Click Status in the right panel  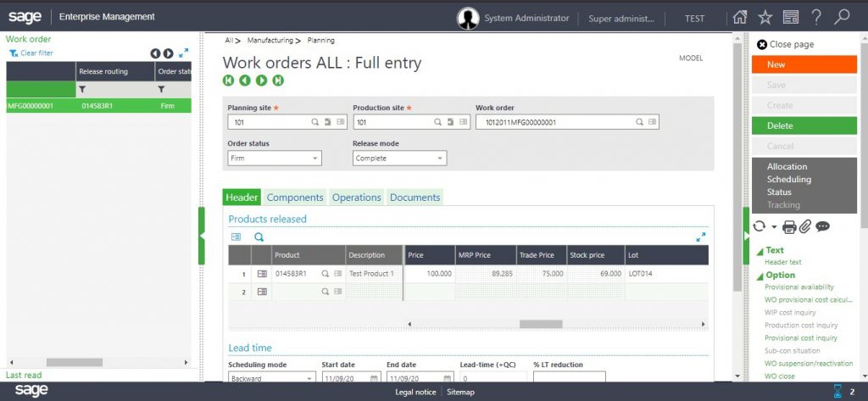point(779,192)
